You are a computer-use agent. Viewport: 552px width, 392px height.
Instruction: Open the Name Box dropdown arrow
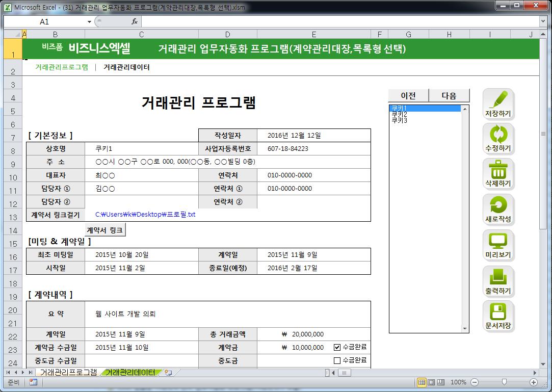click(x=89, y=22)
